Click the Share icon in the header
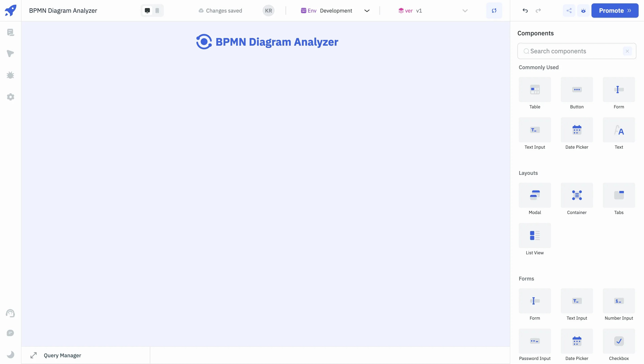The image size is (644, 364). coord(569,11)
